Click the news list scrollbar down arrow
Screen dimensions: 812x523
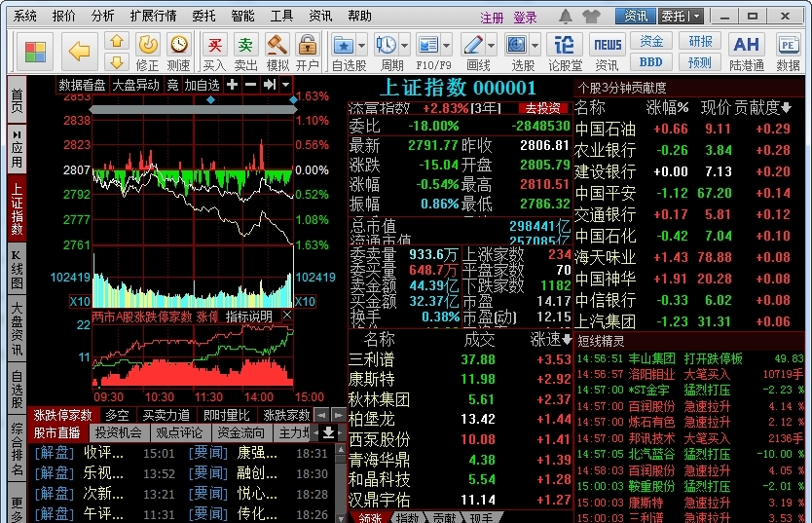(340, 518)
